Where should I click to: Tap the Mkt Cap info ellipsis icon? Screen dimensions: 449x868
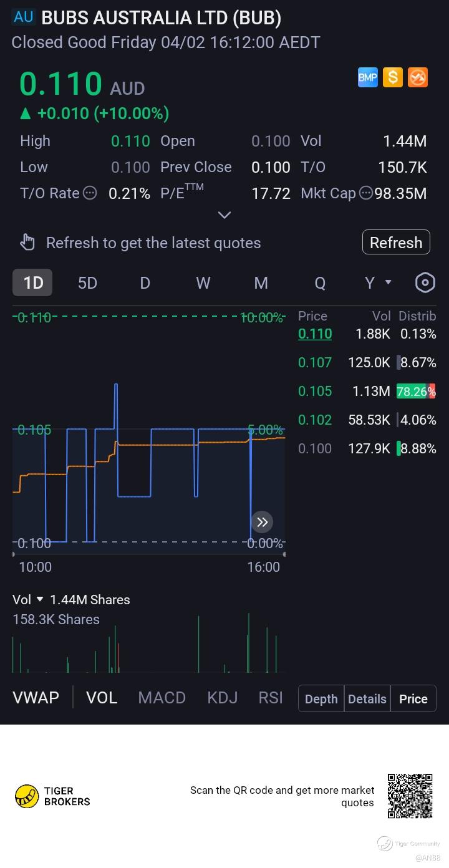pos(366,193)
